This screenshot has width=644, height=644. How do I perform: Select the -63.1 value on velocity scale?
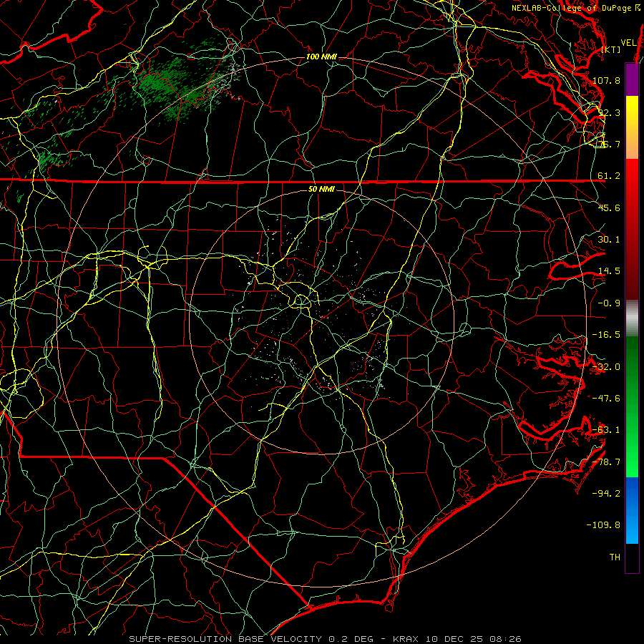(x=606, y=430)
